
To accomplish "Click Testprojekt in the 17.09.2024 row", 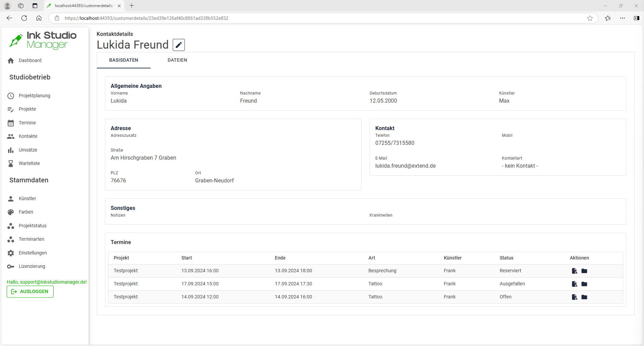I will [126, 284].
